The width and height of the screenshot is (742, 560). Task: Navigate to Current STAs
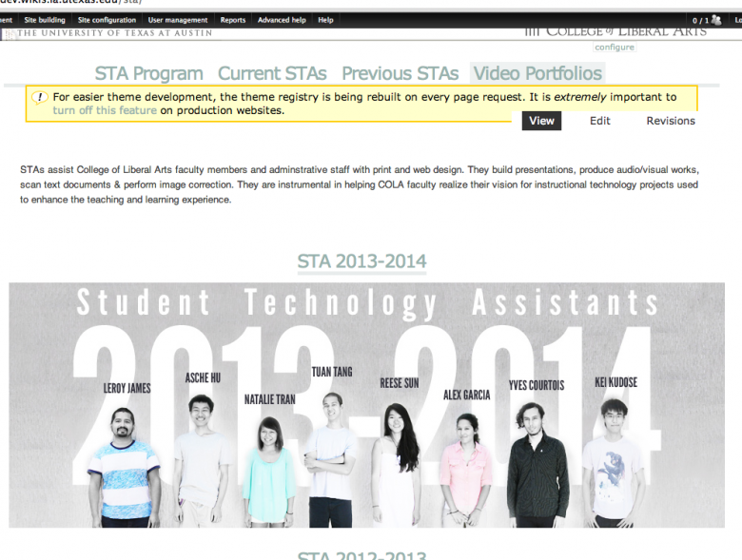272,73
